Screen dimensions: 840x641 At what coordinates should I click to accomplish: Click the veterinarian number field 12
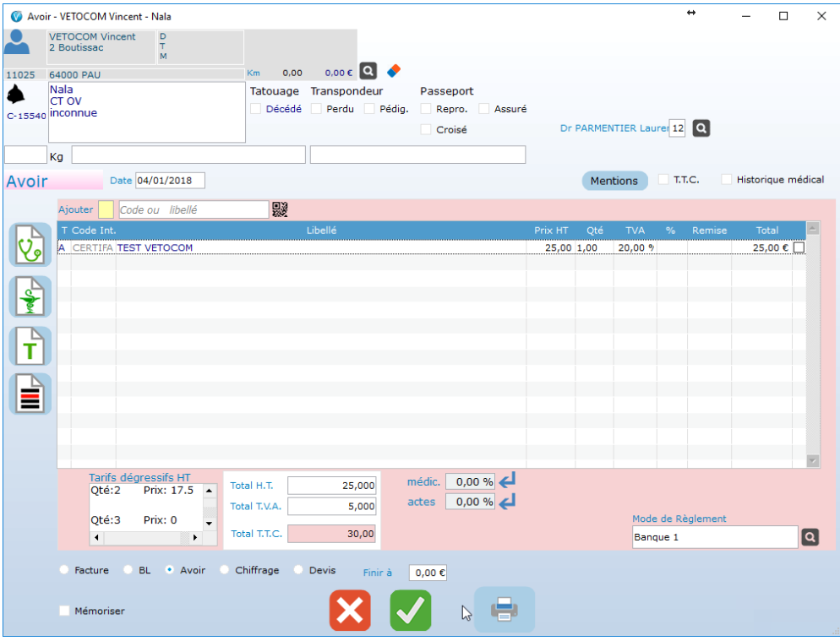point(677,128)
